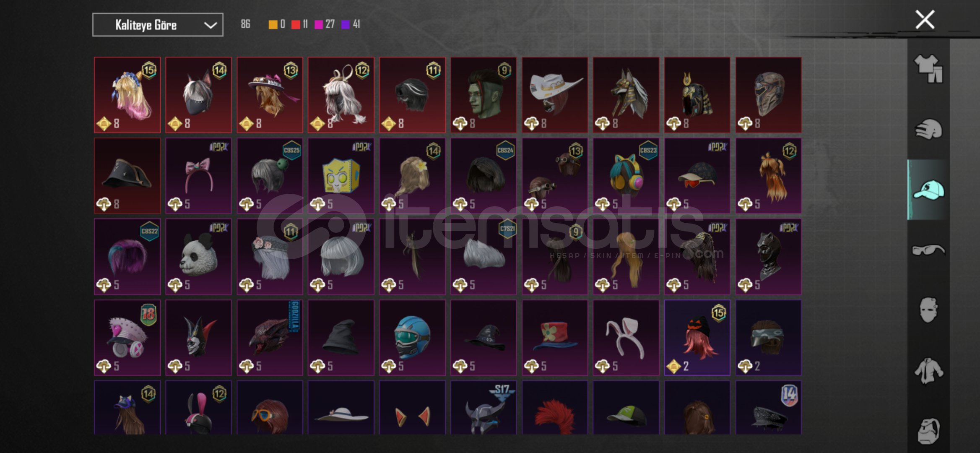Select the gloves category icon

(x=928, y=129)
